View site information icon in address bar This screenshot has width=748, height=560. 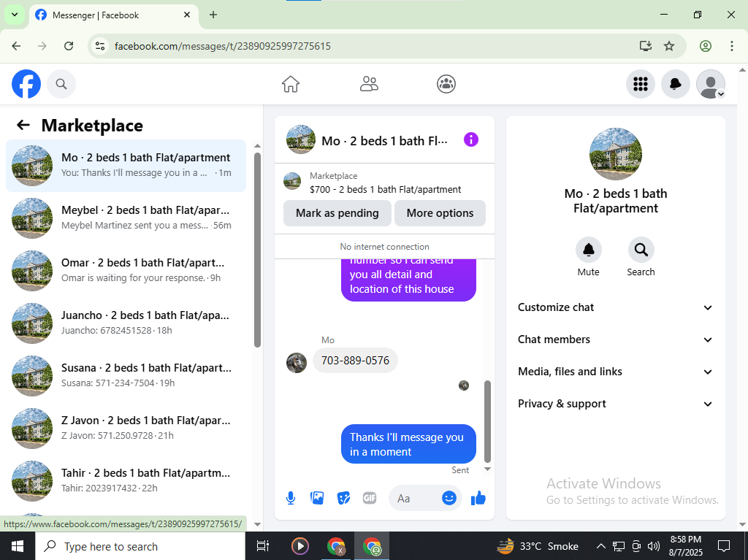pos(100,46)
